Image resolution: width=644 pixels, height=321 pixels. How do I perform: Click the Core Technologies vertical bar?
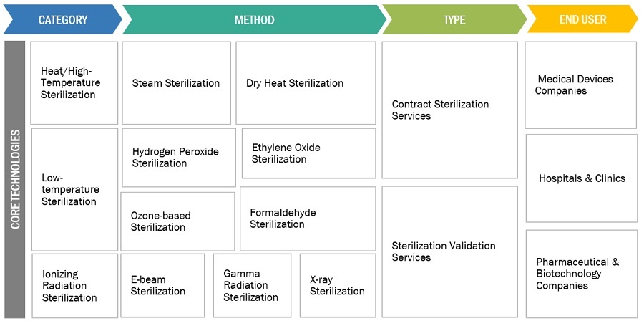(x=15, y=179)
